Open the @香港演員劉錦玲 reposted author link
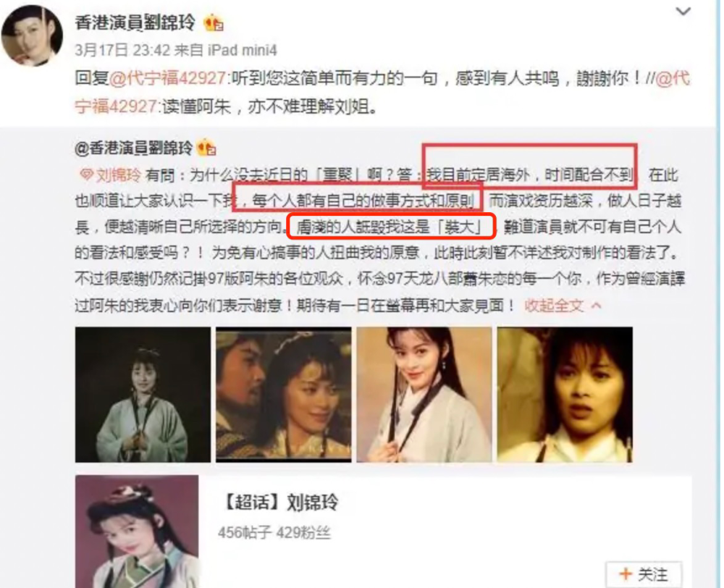The width and height of the screenshot is (724, 588). click(134, 148)
